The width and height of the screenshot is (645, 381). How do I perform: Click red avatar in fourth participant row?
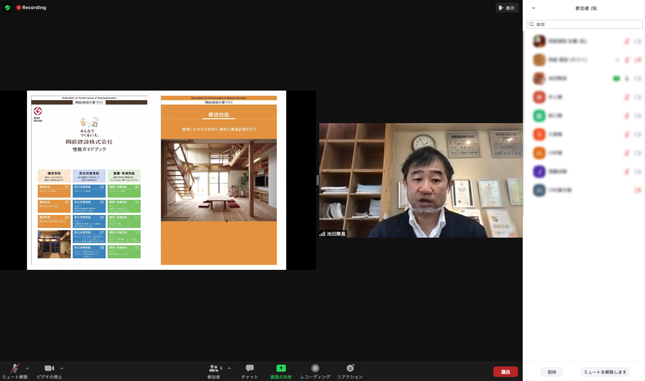point(539,97)
